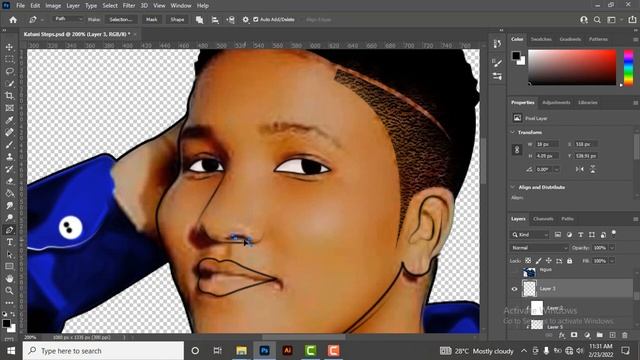640x360 pixels.
Task: Select the Clone Stamp tool
Action: tap(9, 157)
